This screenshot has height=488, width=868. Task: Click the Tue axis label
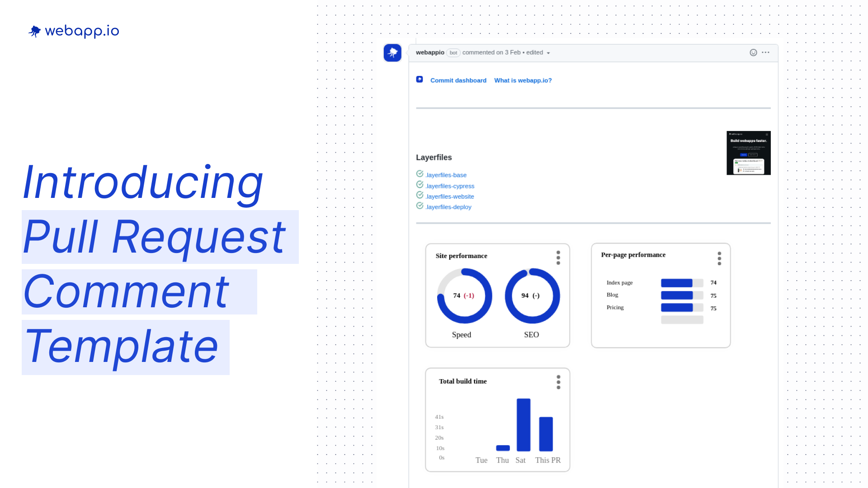481,460
